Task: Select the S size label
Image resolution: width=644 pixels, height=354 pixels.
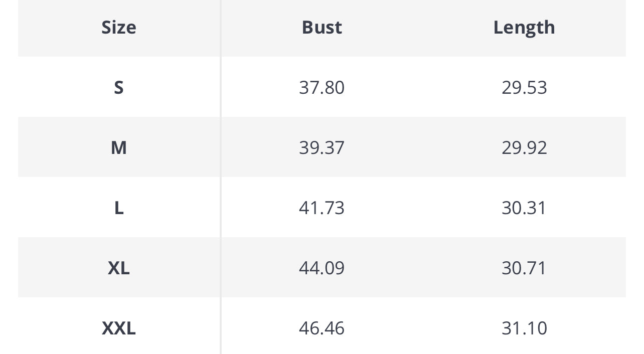Action: pyautogui.click(x=118, y=87)
